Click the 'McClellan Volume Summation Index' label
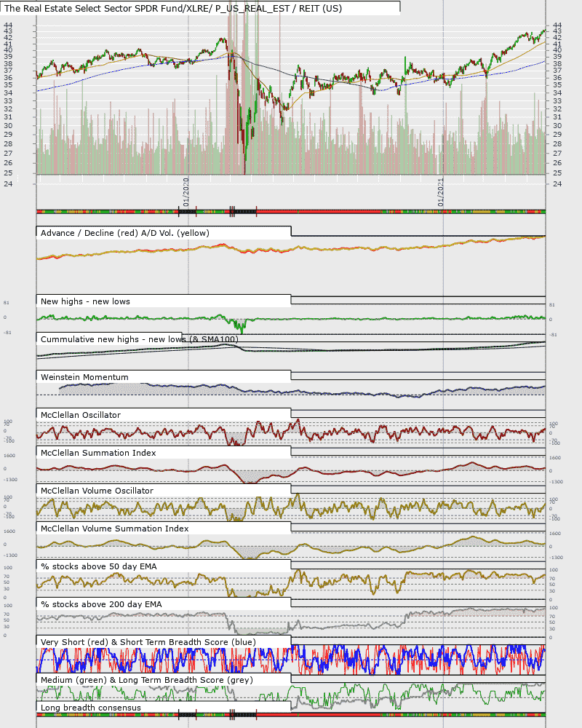 (x=115, y=529)
